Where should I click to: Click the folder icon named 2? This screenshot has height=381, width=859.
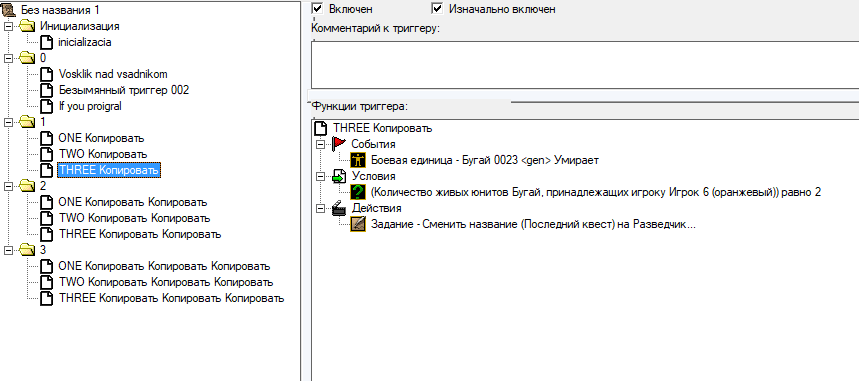point(26,186)
